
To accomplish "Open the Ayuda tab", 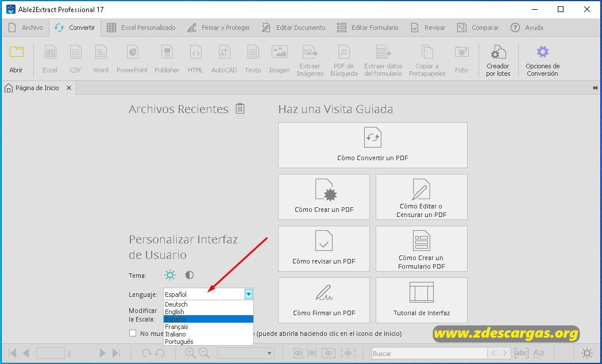I will click(527, 28).
